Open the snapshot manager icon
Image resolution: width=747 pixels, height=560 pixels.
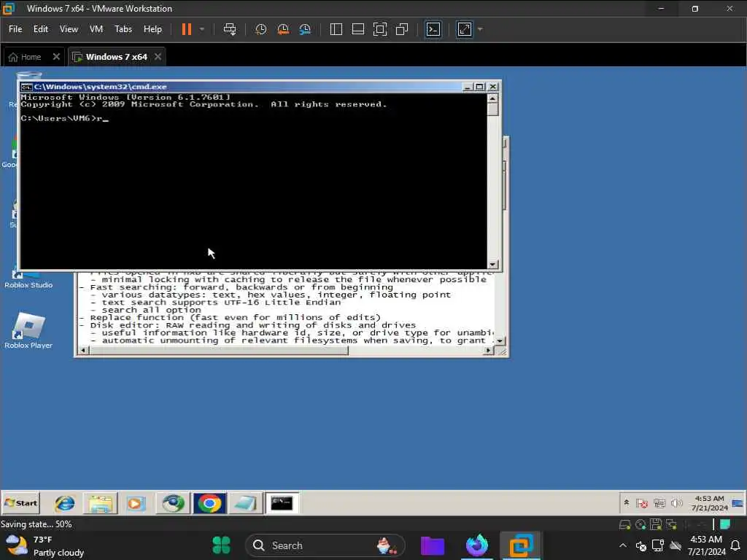[x=305, y=29]
